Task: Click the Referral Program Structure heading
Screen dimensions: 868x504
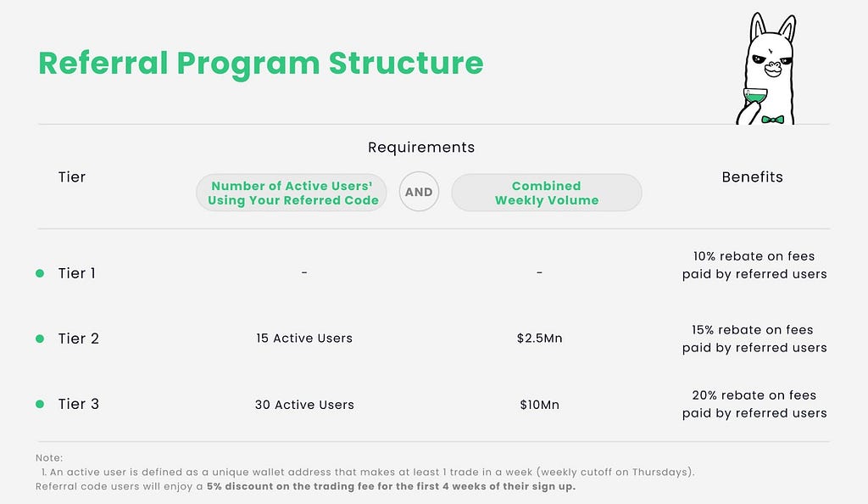Action: click(261, 63)
